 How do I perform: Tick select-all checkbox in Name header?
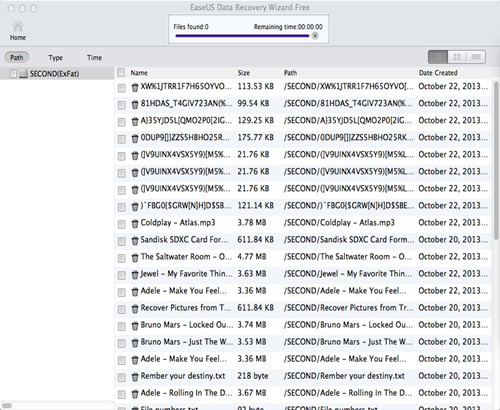coord(121,72)
